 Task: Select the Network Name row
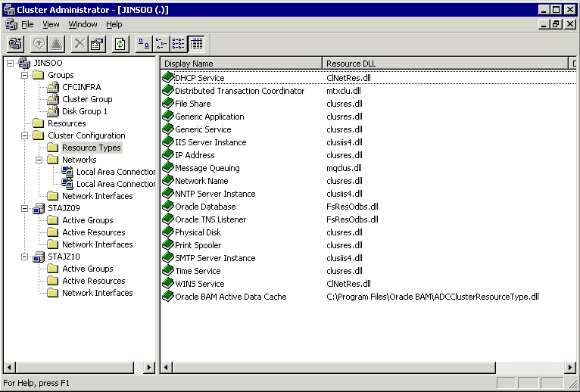click(201, 181)
